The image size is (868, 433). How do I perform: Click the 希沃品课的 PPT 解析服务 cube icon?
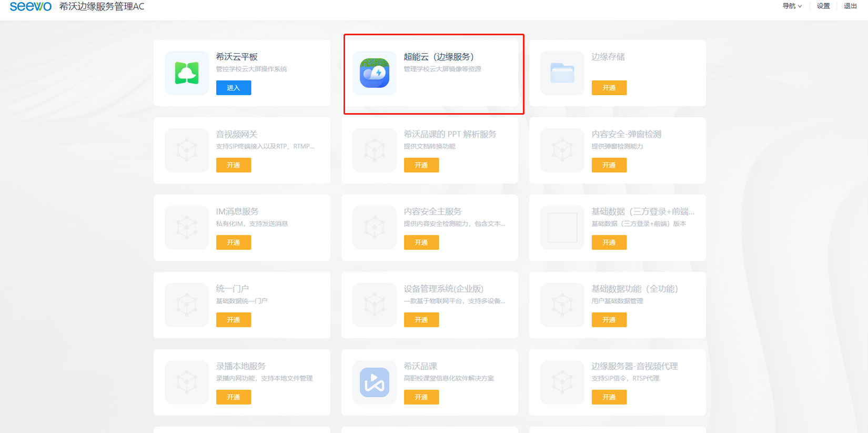[x=375, y=150]
